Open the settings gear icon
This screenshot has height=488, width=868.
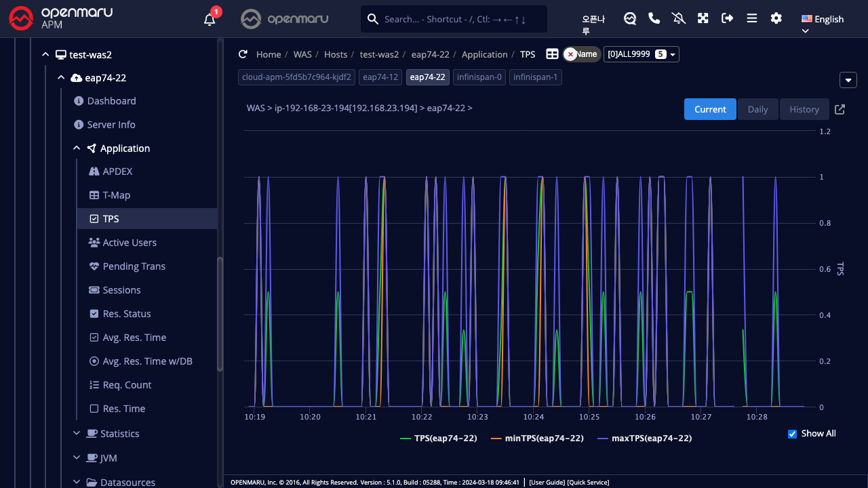(x=776, y=18)
